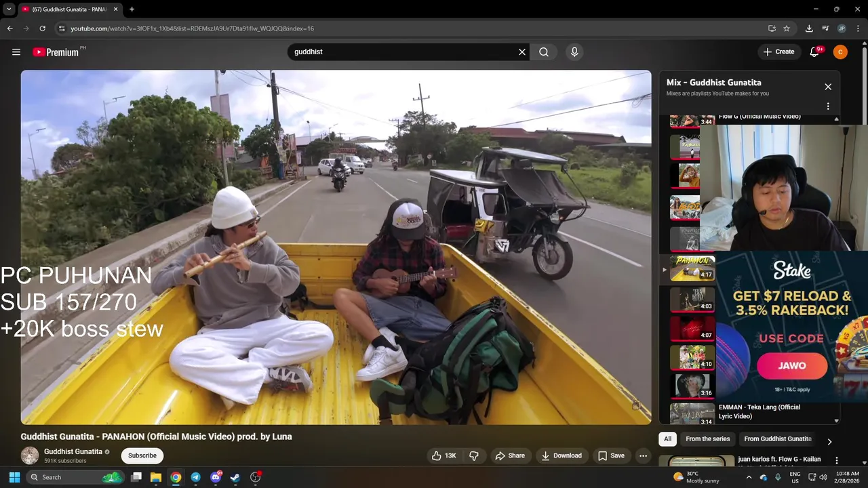Open volume control in system tray

pos(823,477)
